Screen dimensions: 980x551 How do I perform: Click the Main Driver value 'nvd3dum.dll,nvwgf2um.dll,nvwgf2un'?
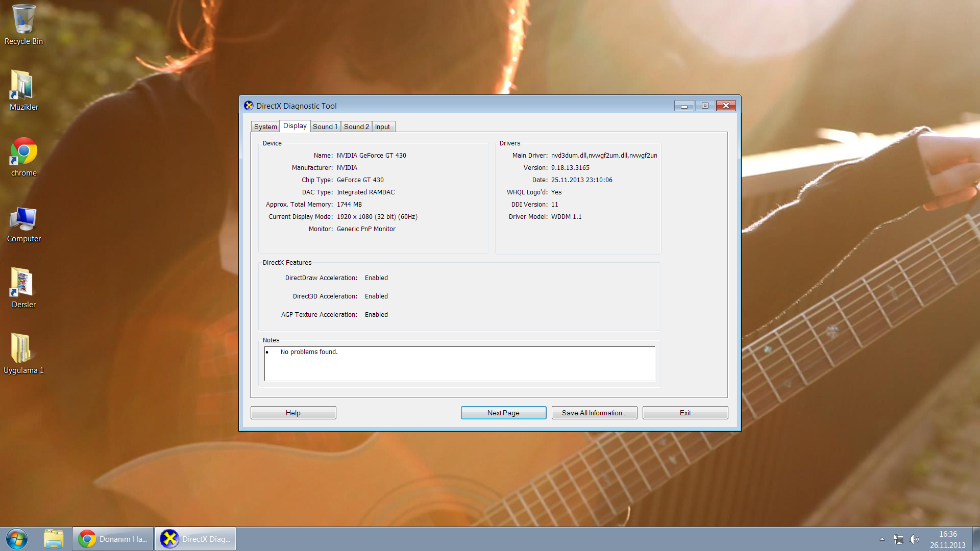604,156
